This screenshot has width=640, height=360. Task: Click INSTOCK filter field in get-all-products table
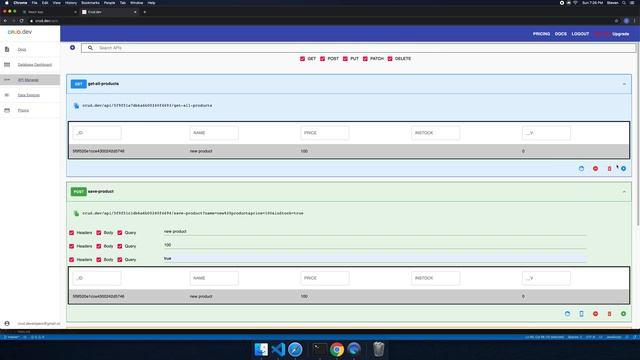click(x=436, y=133)
